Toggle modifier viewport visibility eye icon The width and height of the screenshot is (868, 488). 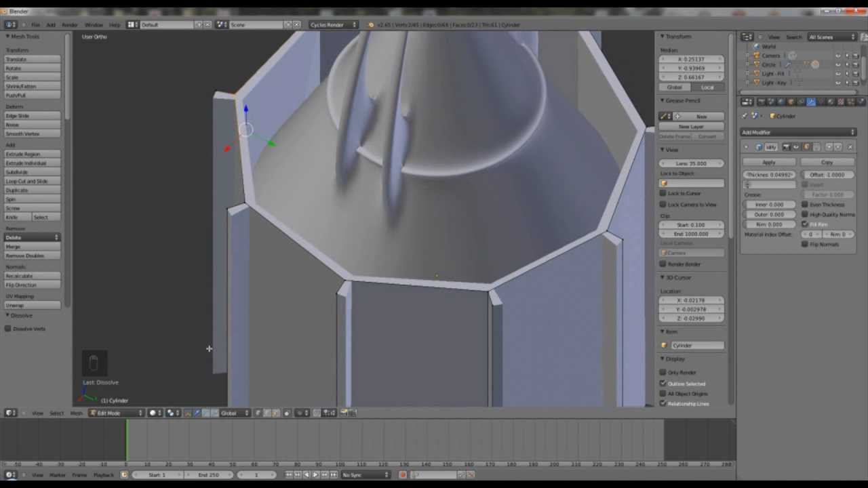point(796,146)
